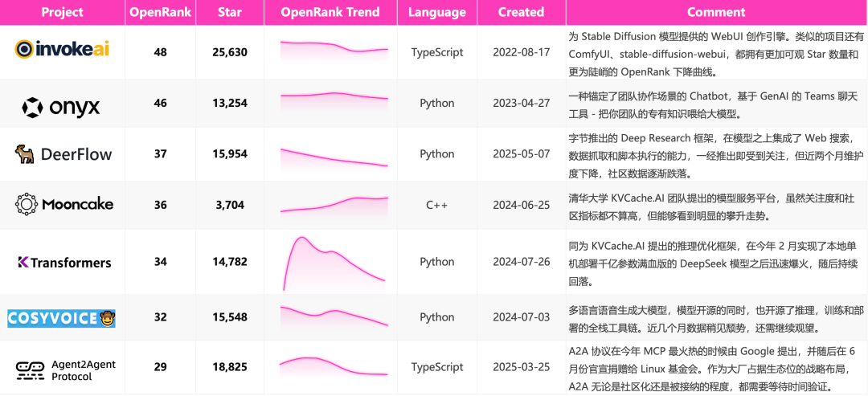The width and height of the screenshot is (868, 396).
Task: Click the Agent2Agent Protocol logo
Action: tap(66, 370)
